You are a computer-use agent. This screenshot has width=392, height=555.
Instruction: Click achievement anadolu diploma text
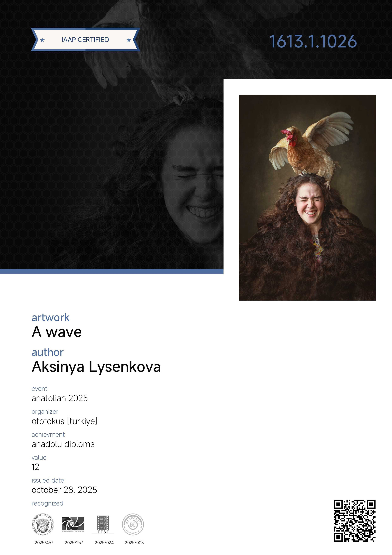tap(63, 444)
